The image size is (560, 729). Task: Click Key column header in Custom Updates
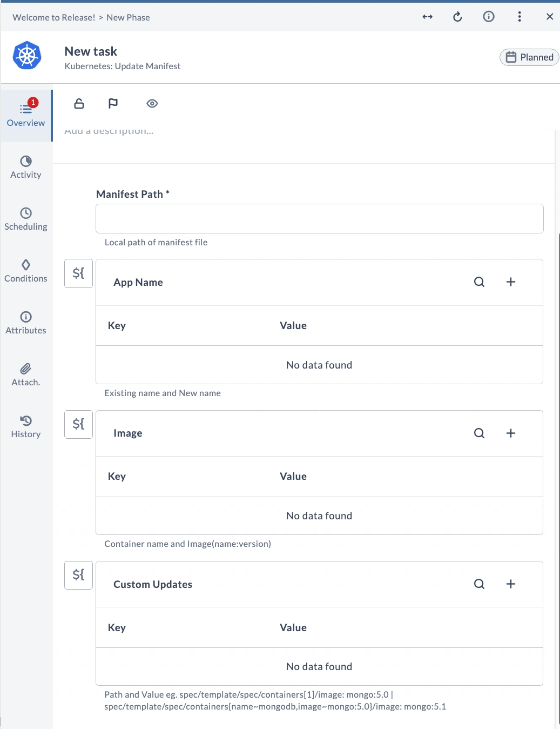[117, 628]
